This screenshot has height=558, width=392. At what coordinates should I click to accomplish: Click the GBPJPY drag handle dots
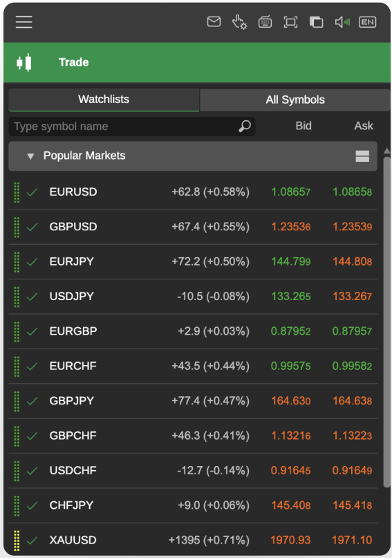[x=17, y=401]
